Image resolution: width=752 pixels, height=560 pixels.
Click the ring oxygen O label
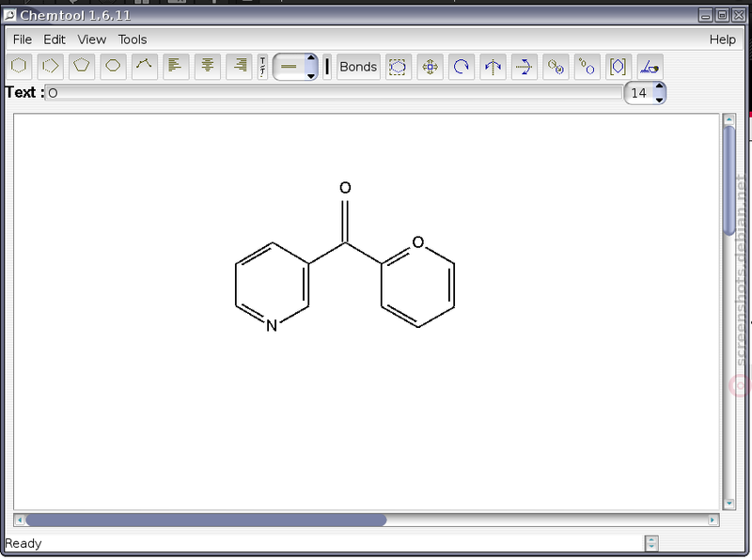point(418,242)
